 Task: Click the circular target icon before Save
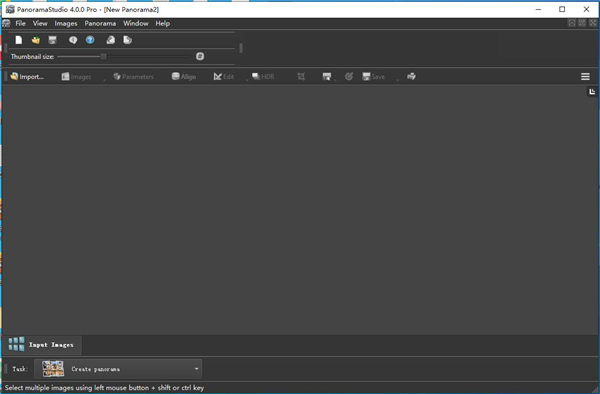click(349, 77)
